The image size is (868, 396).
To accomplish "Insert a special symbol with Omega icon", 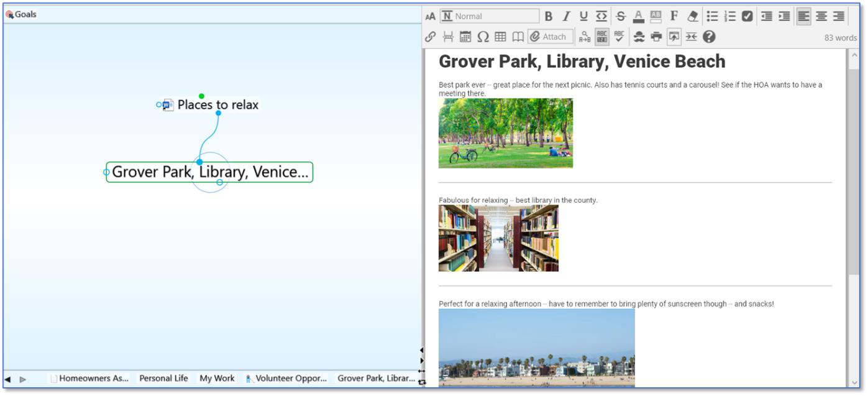I will click(483, 37).
